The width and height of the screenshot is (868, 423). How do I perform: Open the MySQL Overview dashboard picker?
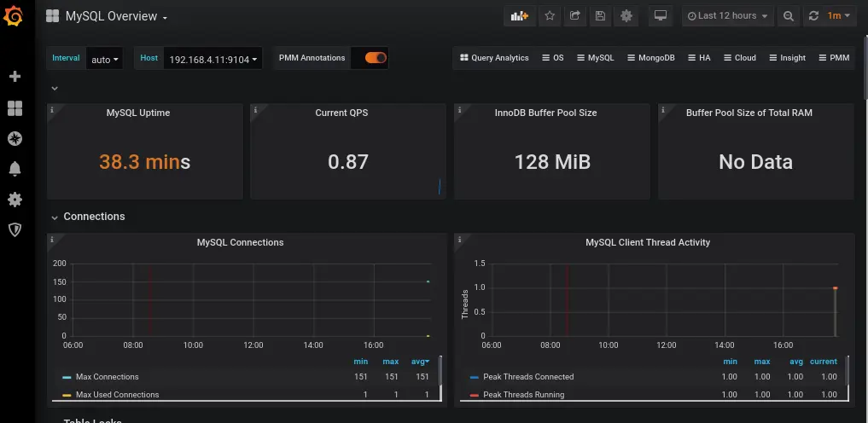(116, 16)
